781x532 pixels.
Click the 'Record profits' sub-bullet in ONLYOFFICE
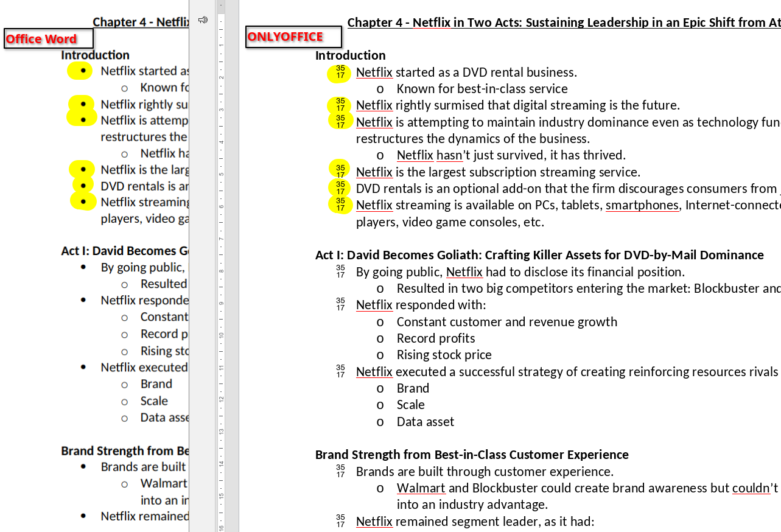click(436, 338)
